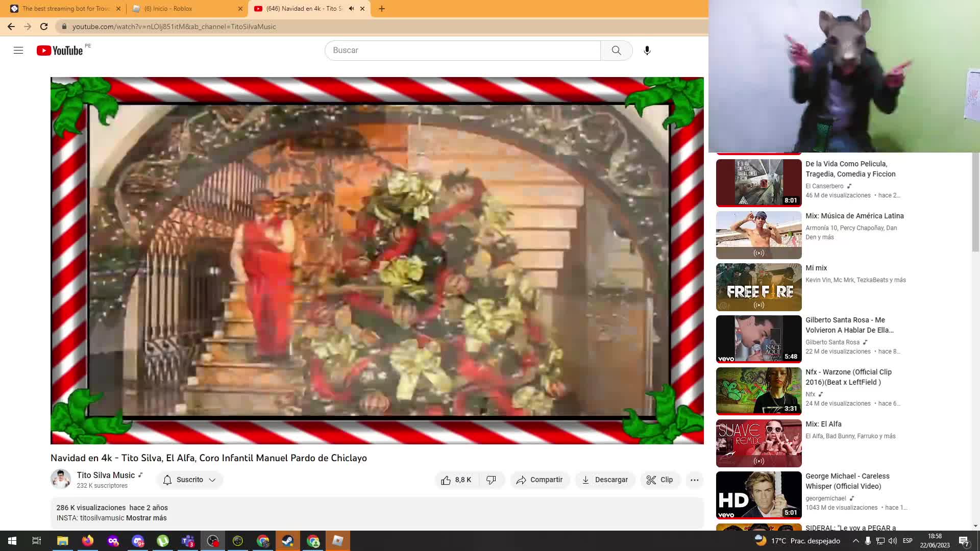This screenshot has height=551, width=980.
Task: Start voice search with the microphone icon
Action: [647, 51]
